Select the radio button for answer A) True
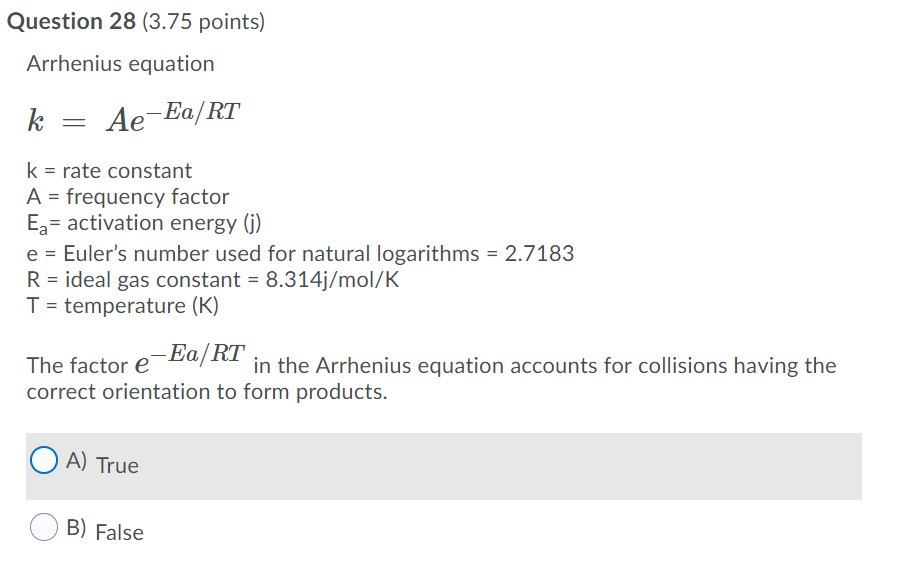 44,460
